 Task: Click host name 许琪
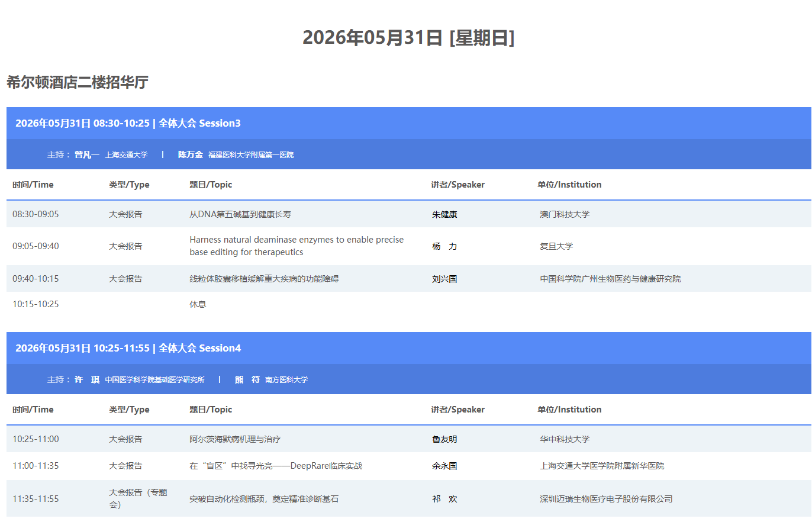(x=87, y=379)
